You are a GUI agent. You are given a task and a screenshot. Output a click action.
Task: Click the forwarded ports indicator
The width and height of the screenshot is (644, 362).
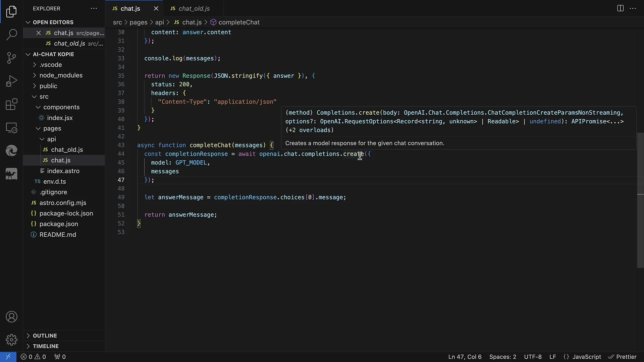(60, 357)
